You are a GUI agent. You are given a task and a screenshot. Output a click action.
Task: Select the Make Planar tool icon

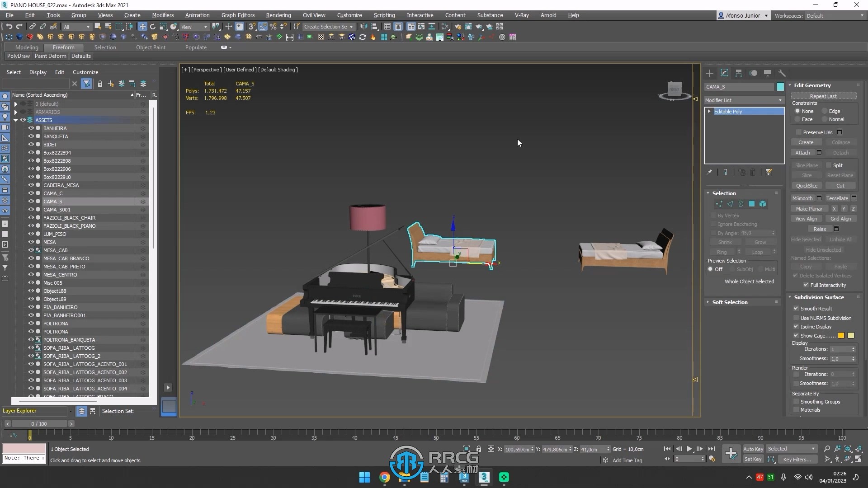coord(809,209)
